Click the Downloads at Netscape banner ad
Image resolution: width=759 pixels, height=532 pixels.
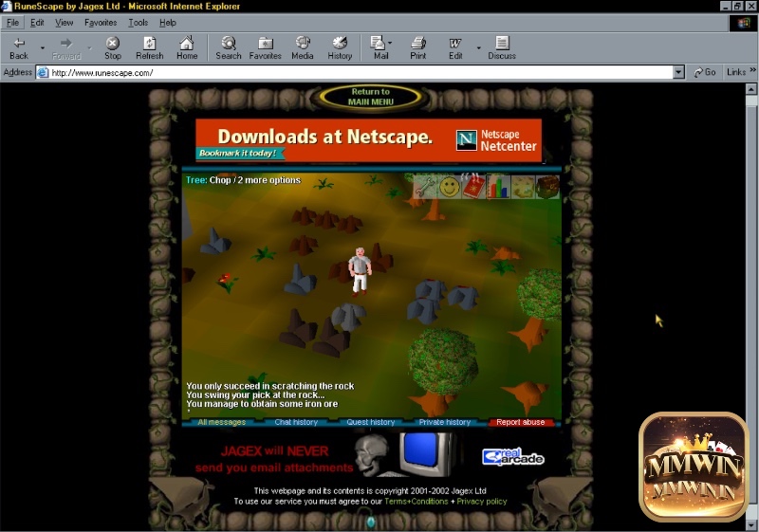click(x=368, y=139)
